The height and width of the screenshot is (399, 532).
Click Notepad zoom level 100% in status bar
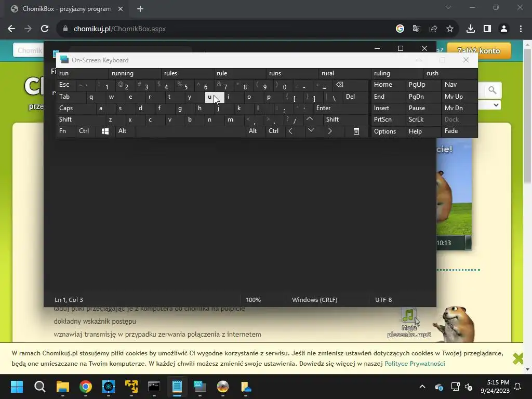point(253,300)
